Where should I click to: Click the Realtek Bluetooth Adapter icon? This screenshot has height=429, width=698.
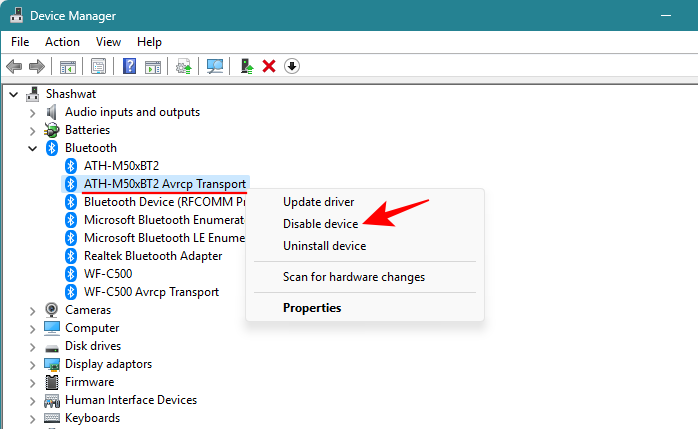(71, 256)
